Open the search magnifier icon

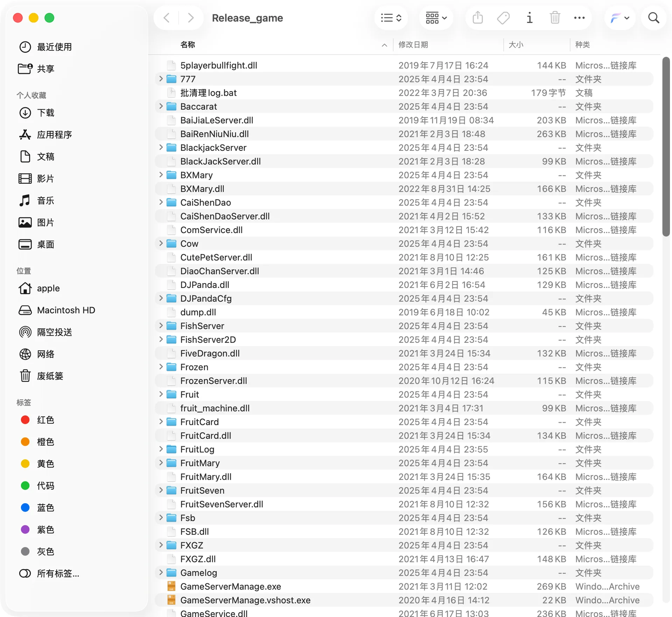(x=653, y=17)
